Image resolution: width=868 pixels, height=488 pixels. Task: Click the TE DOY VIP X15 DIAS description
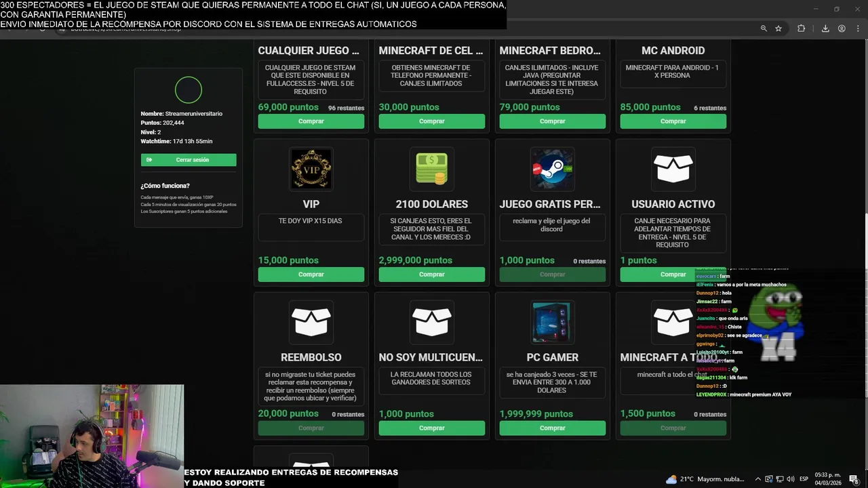(x=311, y=221)
